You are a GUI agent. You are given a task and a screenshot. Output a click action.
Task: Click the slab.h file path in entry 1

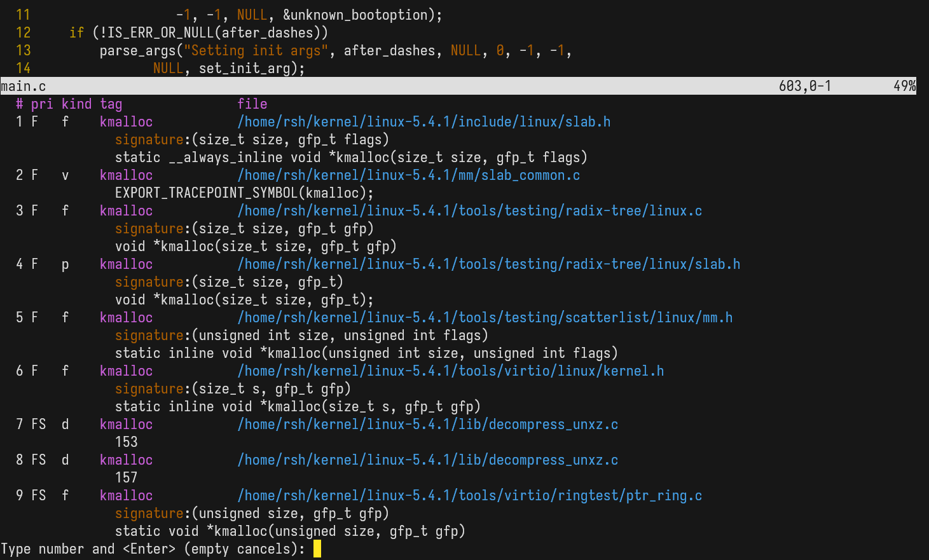click(x=423, y=121)
